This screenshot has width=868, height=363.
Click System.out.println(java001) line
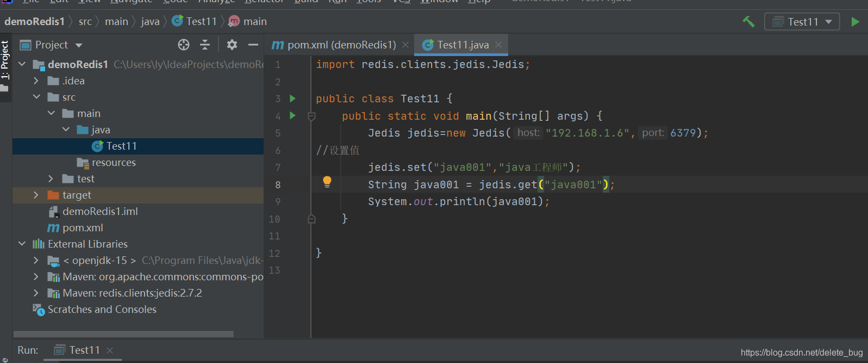coord(459,201)
